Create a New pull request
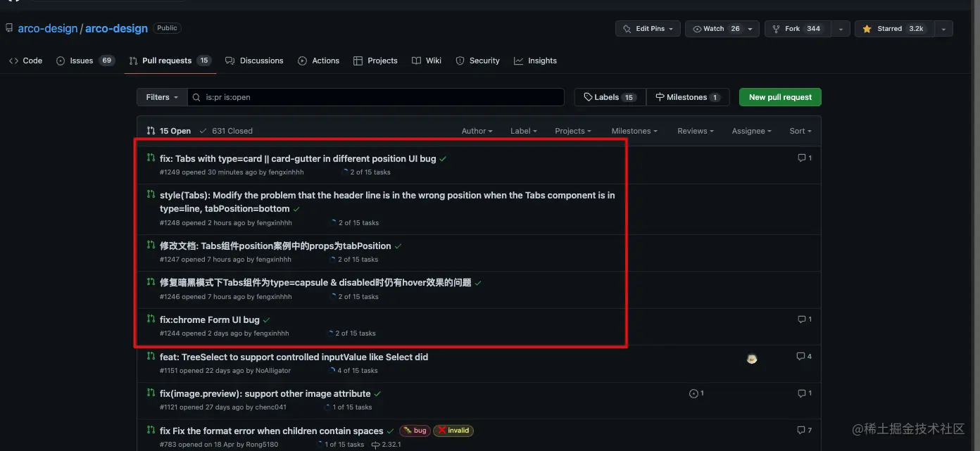This screenshot has width=980, height=451. tap(780, 97)
